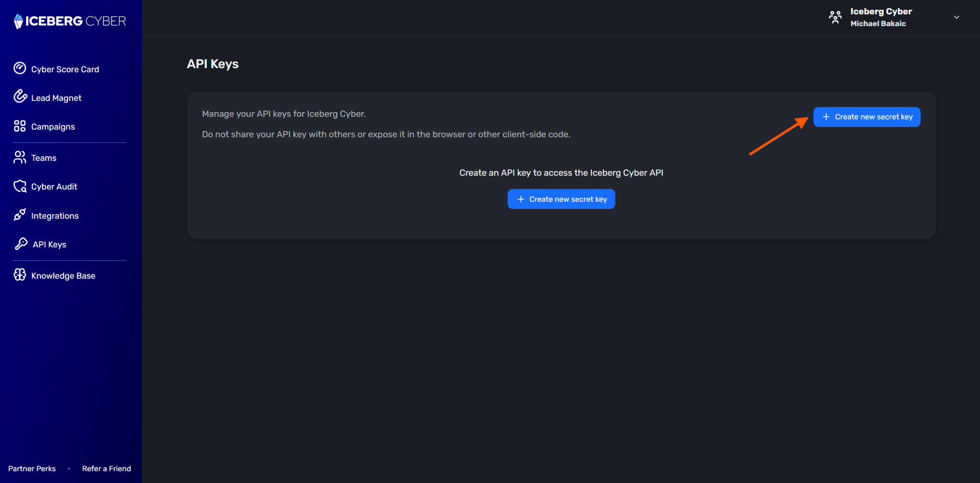
Task: Click the Iceberg Cyber logo
Action: pyautogui.click(x=70, y=21)
